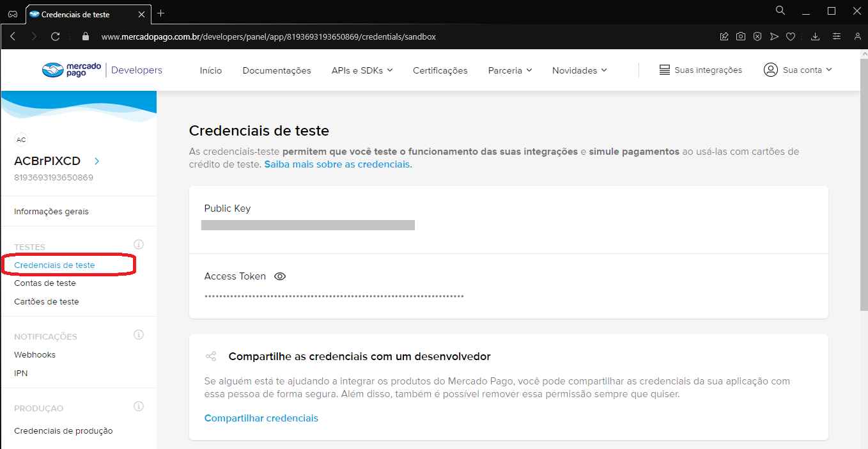
Task: Open a new browser tab
Action: click(x=160, y=13)
